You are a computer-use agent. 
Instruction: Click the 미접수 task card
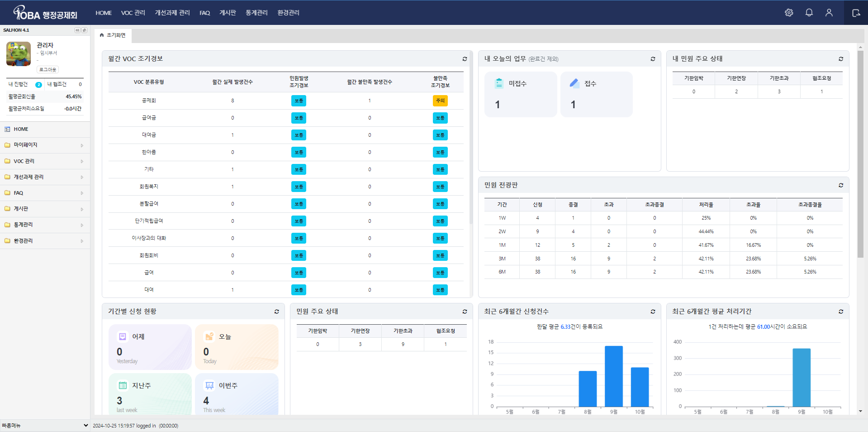(x=520, y=94)
